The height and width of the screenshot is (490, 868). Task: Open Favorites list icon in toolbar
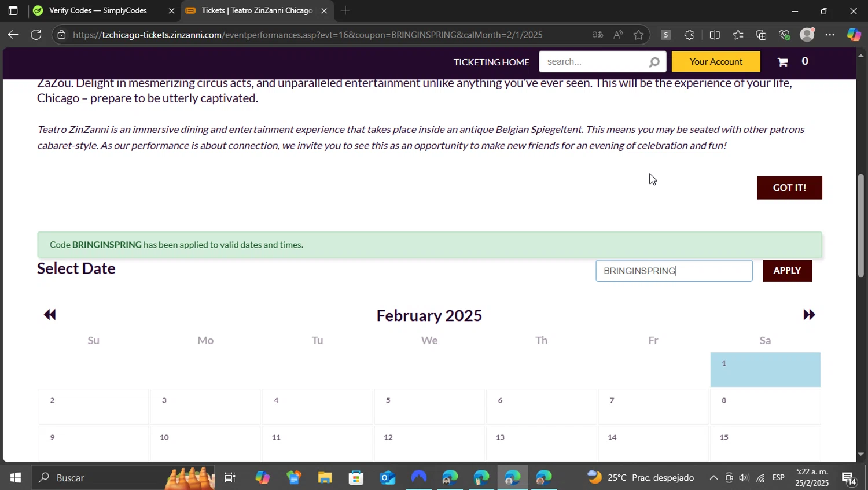pos(738,35)
